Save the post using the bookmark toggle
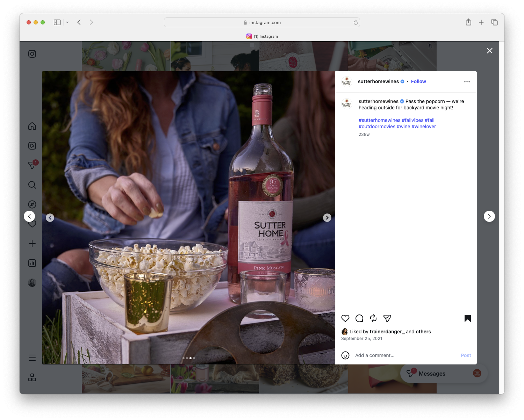 tap(468, 318)
